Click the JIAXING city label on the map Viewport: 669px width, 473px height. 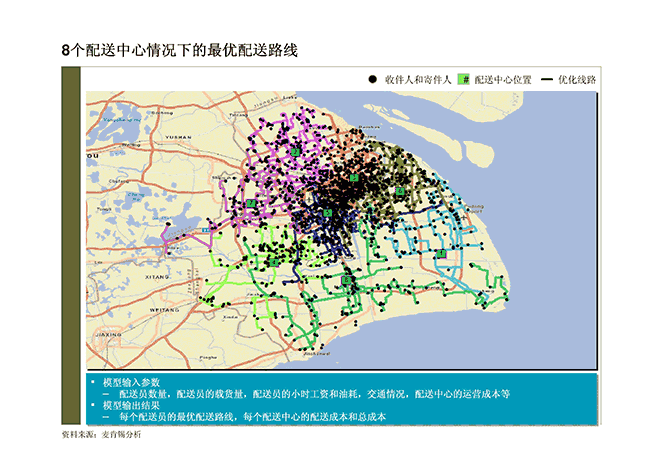108,335
